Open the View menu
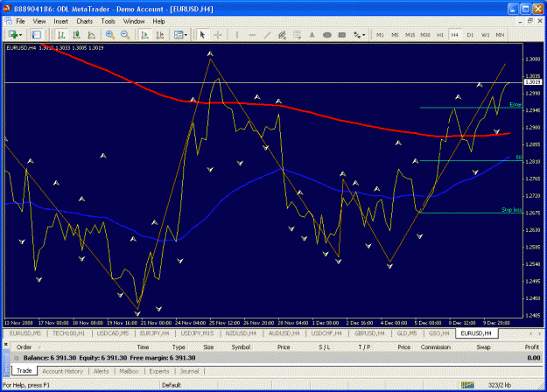Viewport: 547px width, 392px height. click(39, 21)
